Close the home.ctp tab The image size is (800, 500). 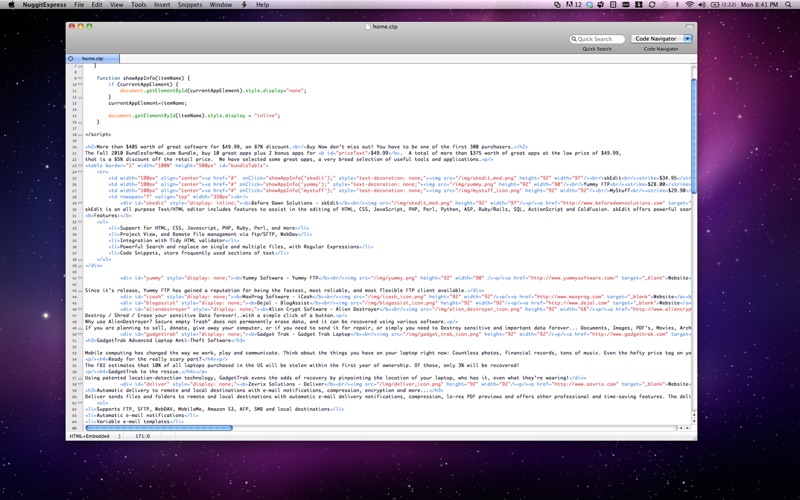coord(70,59)
